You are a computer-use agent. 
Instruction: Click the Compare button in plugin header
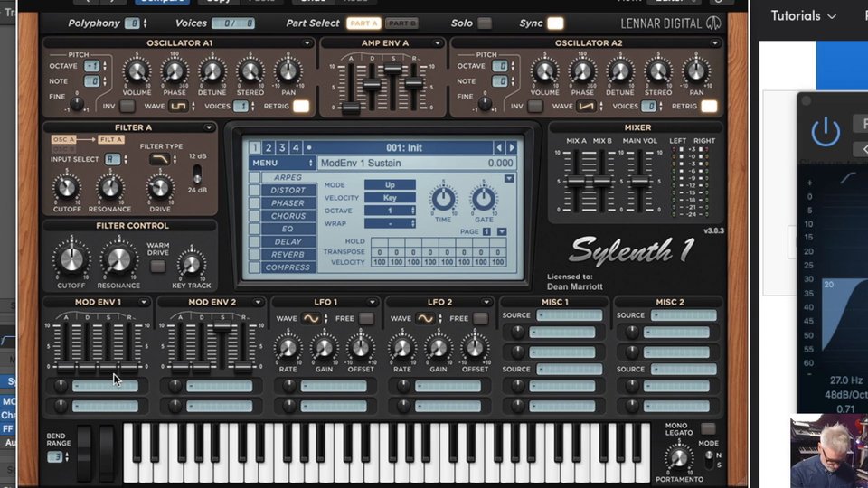(163, 2)
